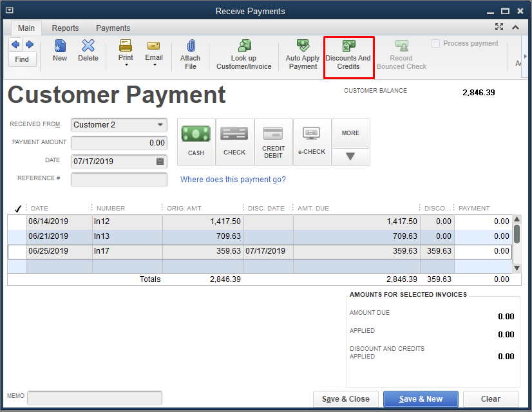
Task: Click the 709.63 original amount cell
Action: coord(203,236)
